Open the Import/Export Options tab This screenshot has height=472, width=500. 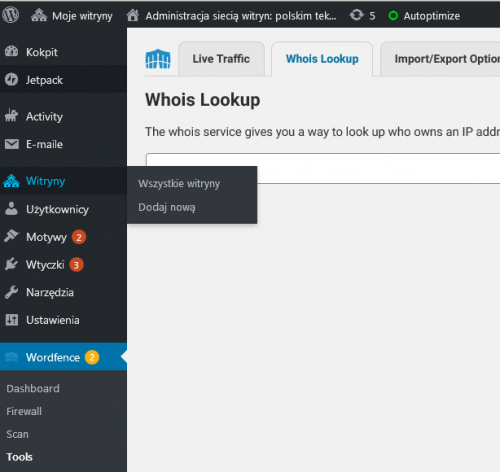pyautogui.click(x=440, y=59)
